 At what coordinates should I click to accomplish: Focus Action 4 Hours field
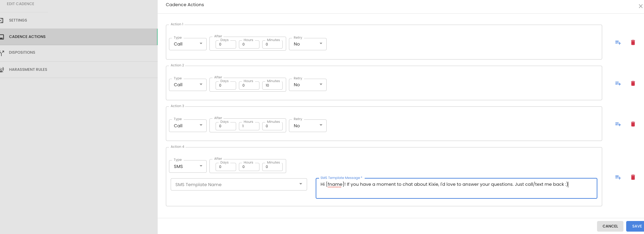coord(249,167)
